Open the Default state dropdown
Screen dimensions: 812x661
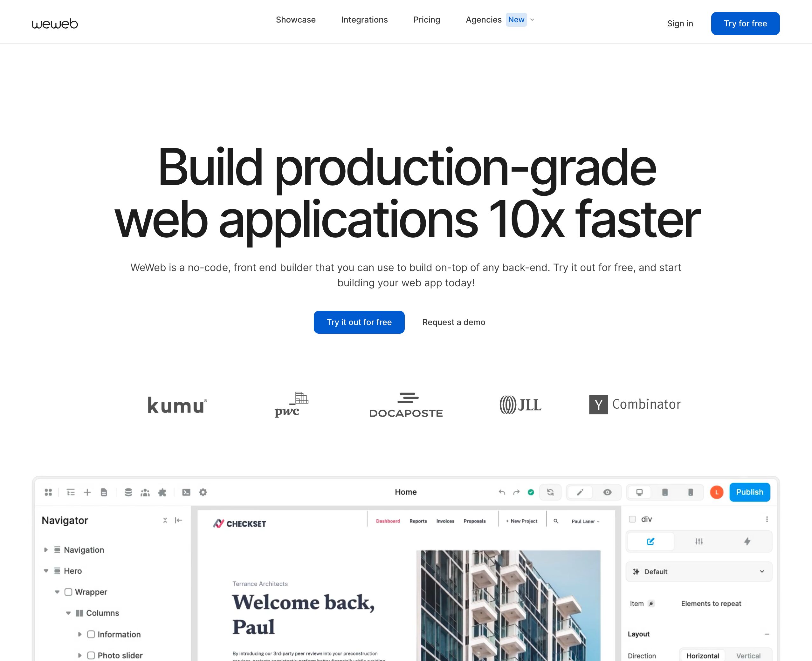click(698, 571)
